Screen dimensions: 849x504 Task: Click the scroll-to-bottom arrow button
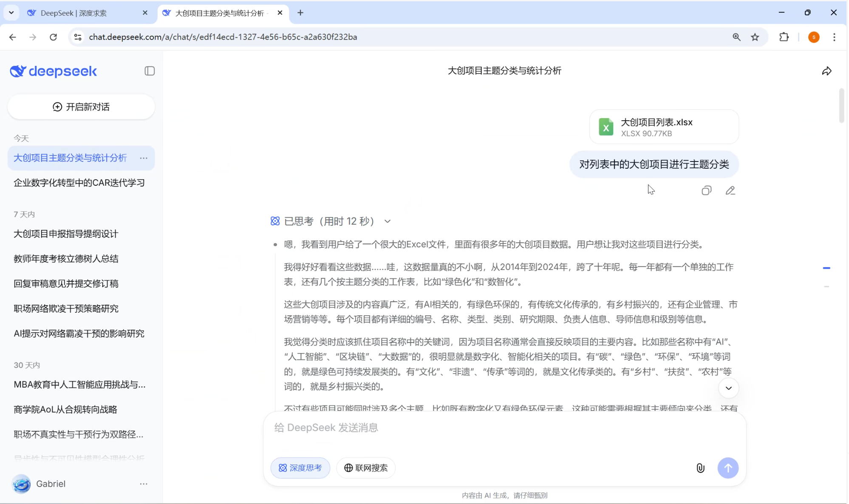[x=728, y=388]
